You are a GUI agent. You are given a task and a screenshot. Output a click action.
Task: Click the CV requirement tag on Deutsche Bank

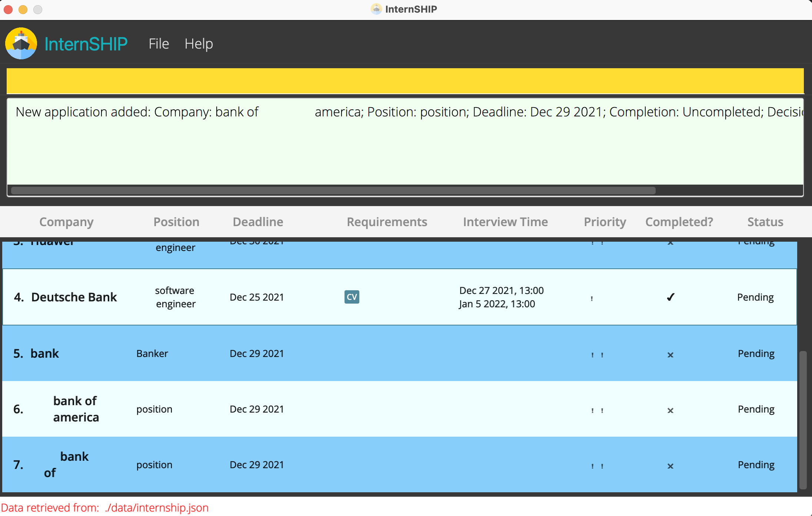351,297
